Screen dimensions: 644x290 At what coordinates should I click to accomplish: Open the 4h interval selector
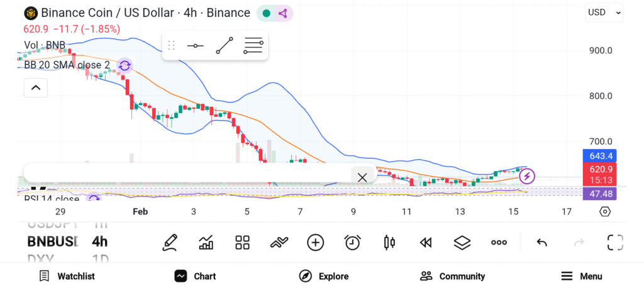point(99,242)
